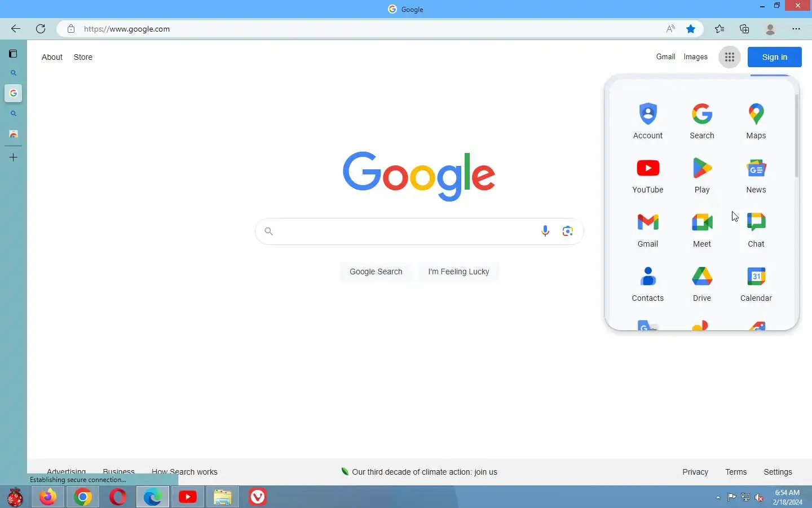Screen dimensions: 812x508
Task: Open Maps from the apps panel
Action: [x=756, y=121]
